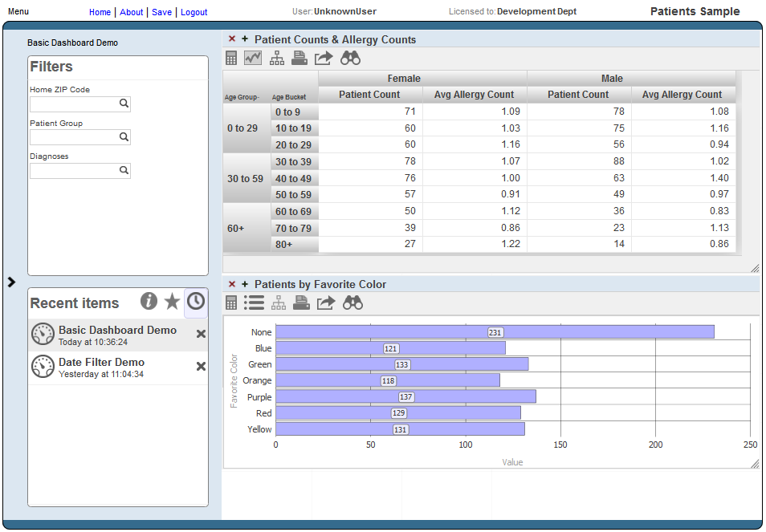Open the hierarchy view for Patient Counts
The image size is (766, 532).
(276, 58)
